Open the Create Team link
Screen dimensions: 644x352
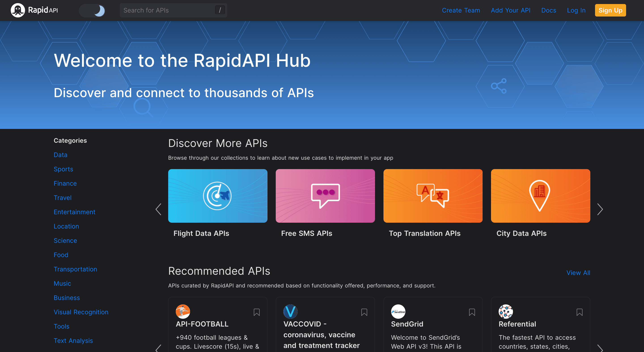pyautogui.click(x=461, y=10)
